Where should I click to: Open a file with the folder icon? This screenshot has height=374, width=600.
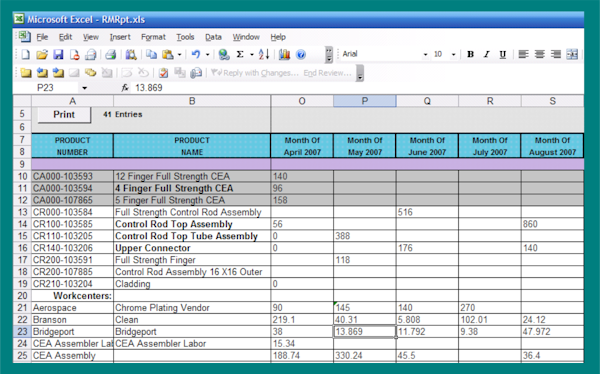point(42,55)
